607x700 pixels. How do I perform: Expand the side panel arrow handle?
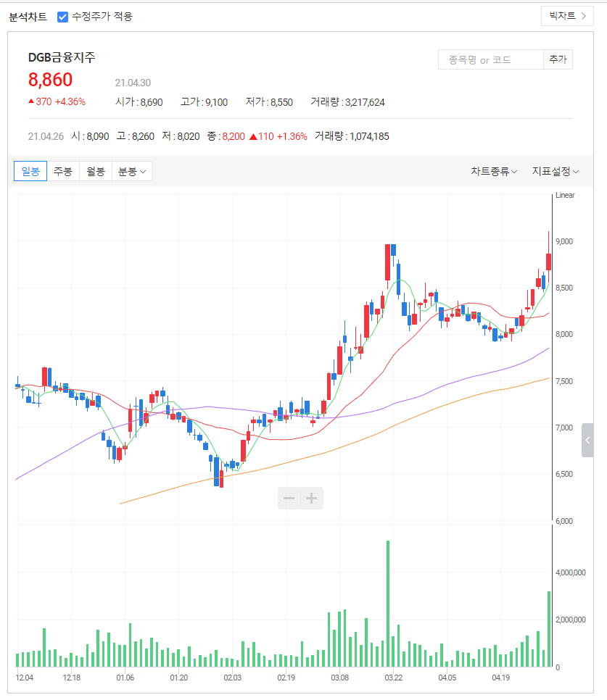point(587,440)
